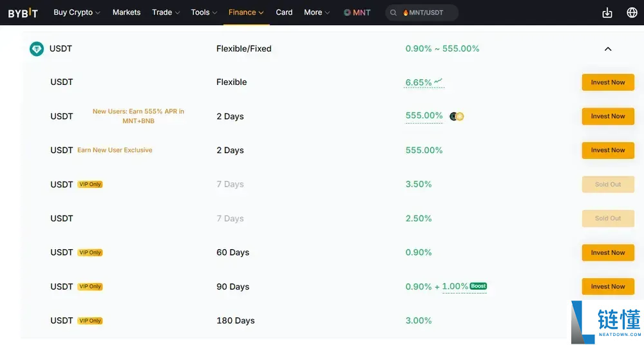644x345 pixels.
Task: Click the '90 Days' term text
Action: click(x=233, y=286)
